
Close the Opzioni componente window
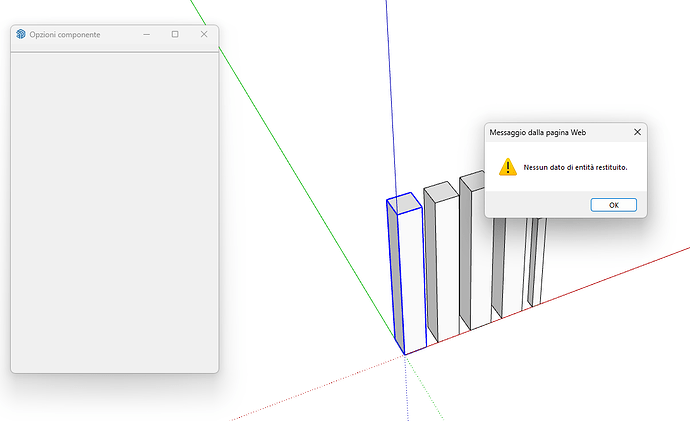pos(204,34)
